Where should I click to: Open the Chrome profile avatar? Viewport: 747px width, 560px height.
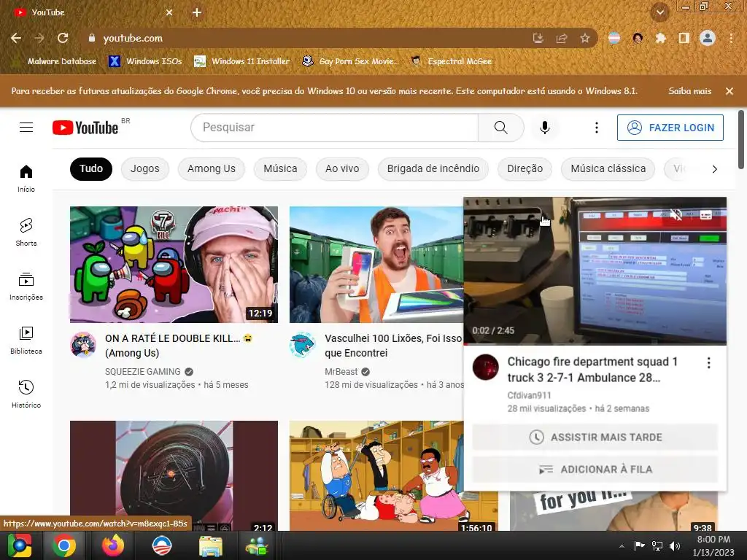(708, 38)
